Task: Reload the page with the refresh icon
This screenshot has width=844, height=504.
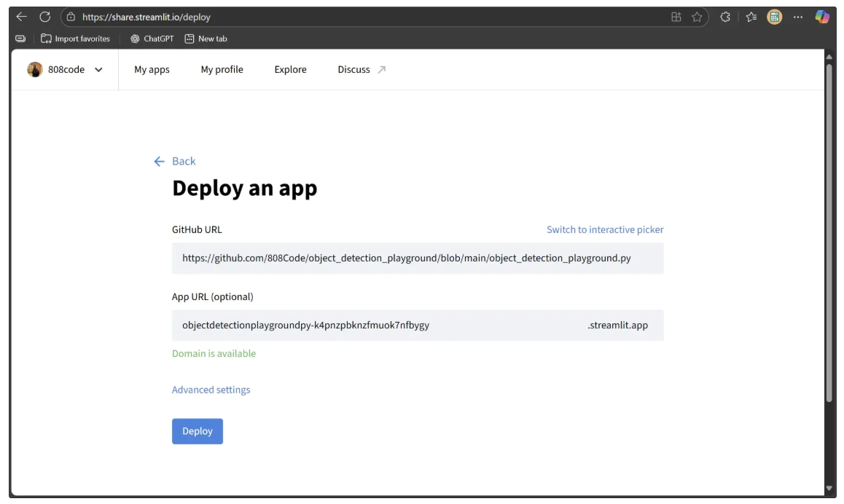Action: (x=45, y=17)
